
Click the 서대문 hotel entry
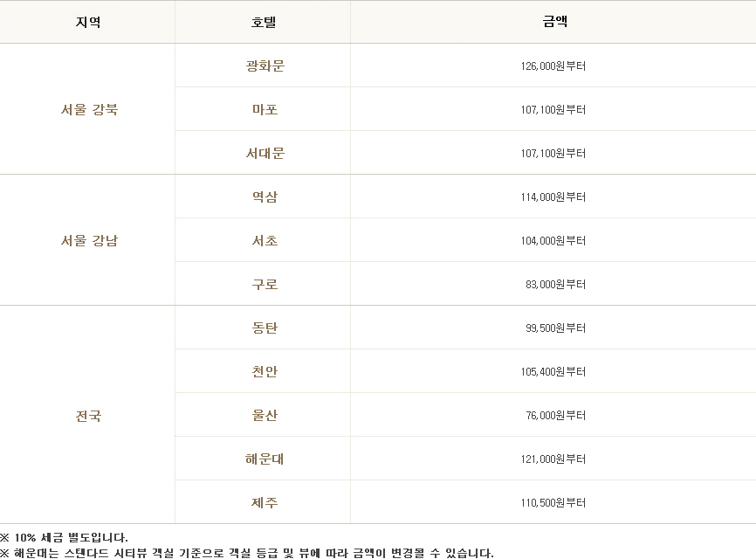pos(263,152)
